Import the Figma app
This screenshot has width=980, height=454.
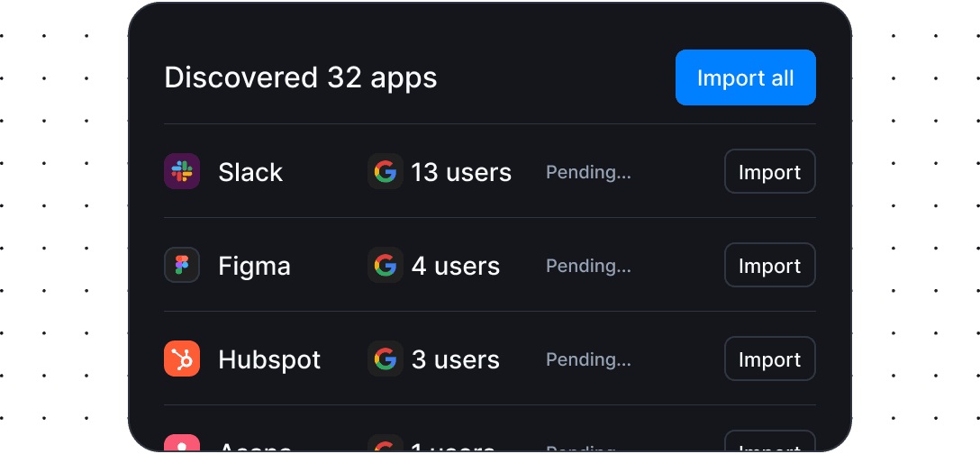point(769,266)
